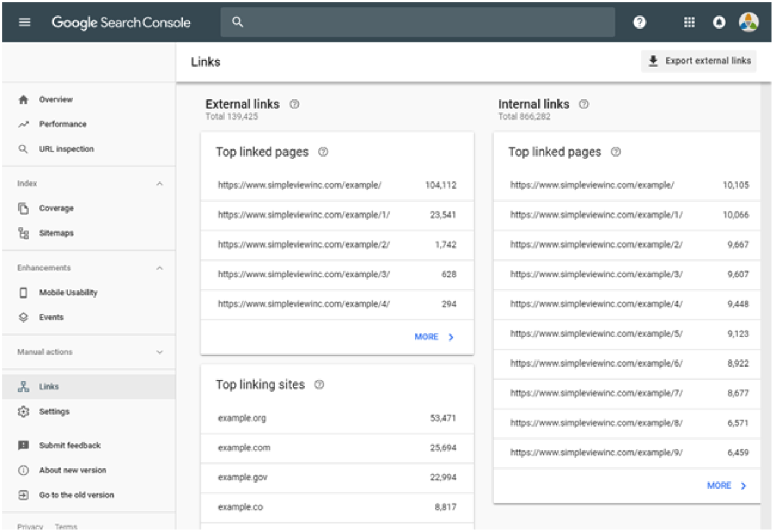Open internal row /example/2/ with 9,667 links
Image resolution: width=774 pixels, height=532 pixels.
(627, 245)
